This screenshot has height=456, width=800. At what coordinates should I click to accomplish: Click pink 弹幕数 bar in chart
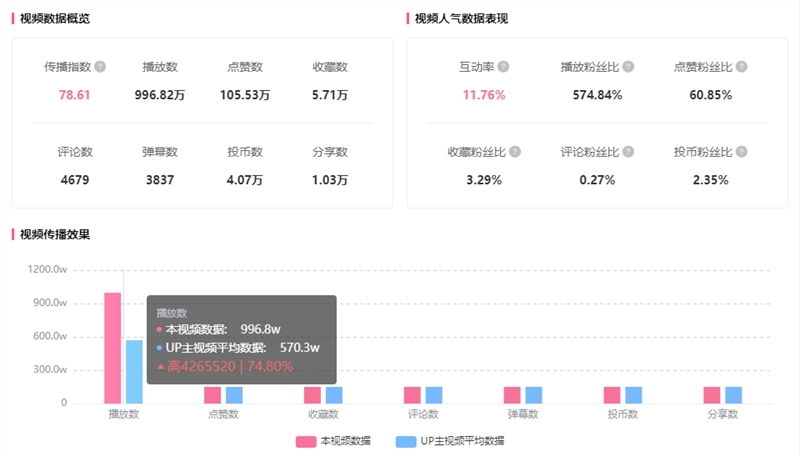click(512, 395)
